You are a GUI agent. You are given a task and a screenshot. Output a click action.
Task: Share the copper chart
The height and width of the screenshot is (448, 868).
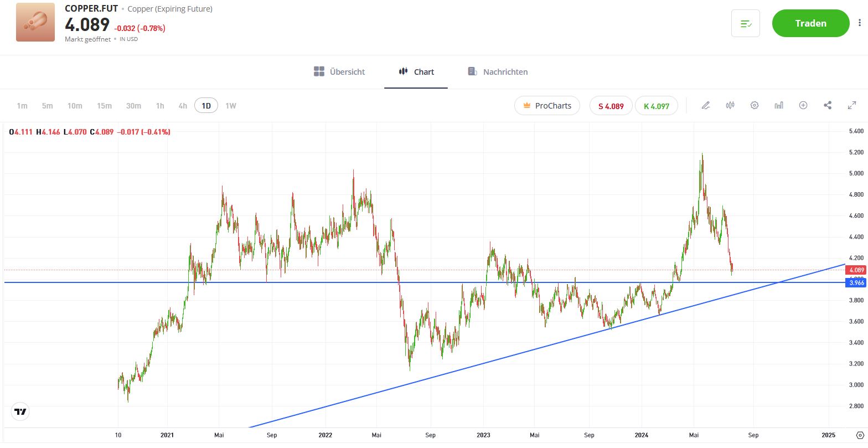828,105
